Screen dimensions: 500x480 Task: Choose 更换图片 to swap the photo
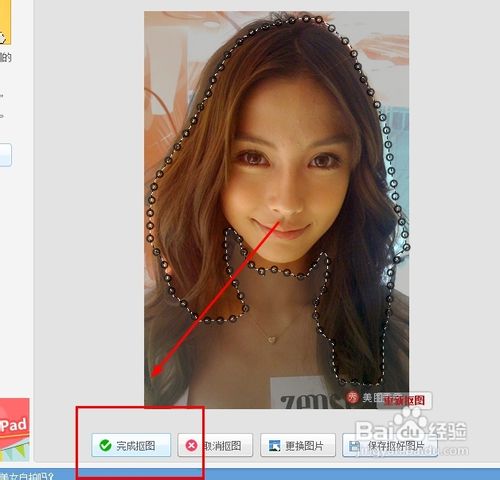(298, 445)
